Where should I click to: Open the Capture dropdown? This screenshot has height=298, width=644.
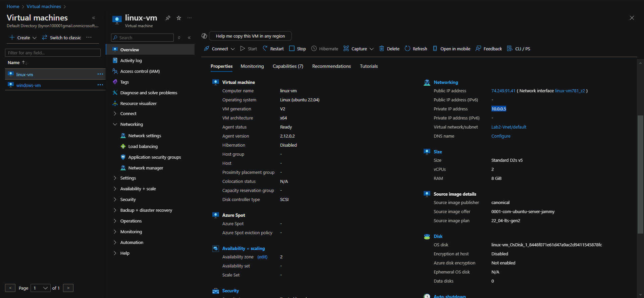(359, 49)
